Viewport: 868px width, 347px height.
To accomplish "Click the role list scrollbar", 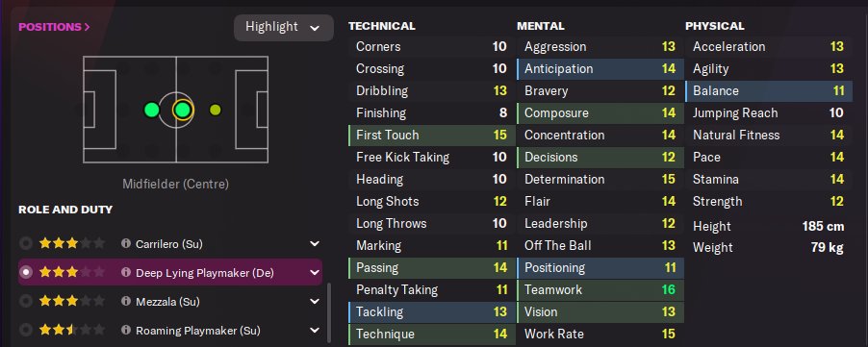I will [330, 314].
